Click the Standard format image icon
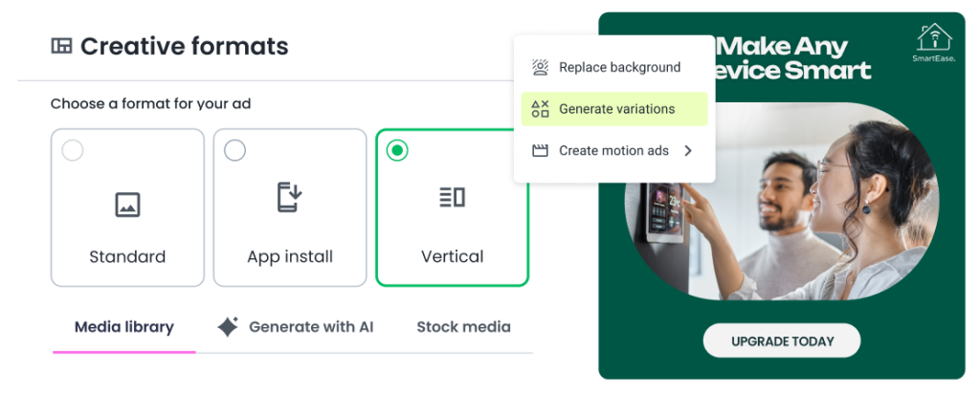This screenshot has width=980, height=395. 127,204
